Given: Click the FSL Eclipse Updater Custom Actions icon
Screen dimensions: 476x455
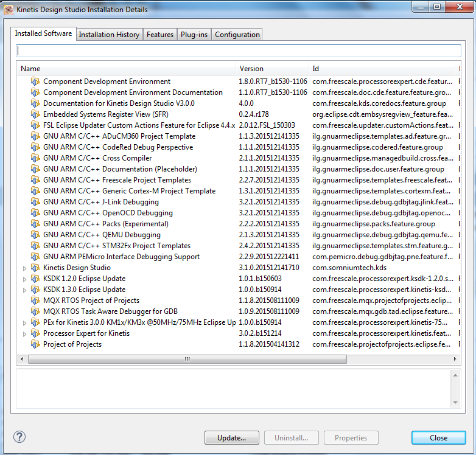Looking at the screenshot, I should point(35,125).
